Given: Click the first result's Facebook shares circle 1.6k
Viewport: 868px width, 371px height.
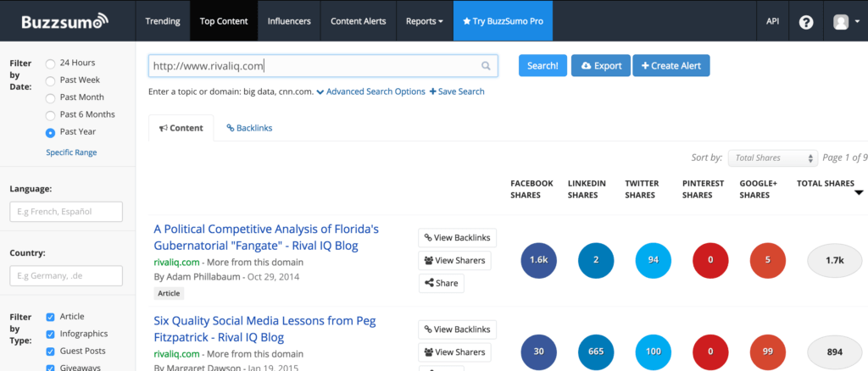Looking at the screenshot, I should click(538, 259).
